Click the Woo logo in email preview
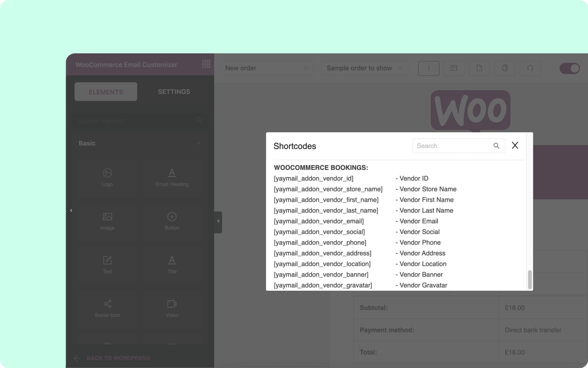The height and width of the screenshot is (368, 588). (470, 111)
